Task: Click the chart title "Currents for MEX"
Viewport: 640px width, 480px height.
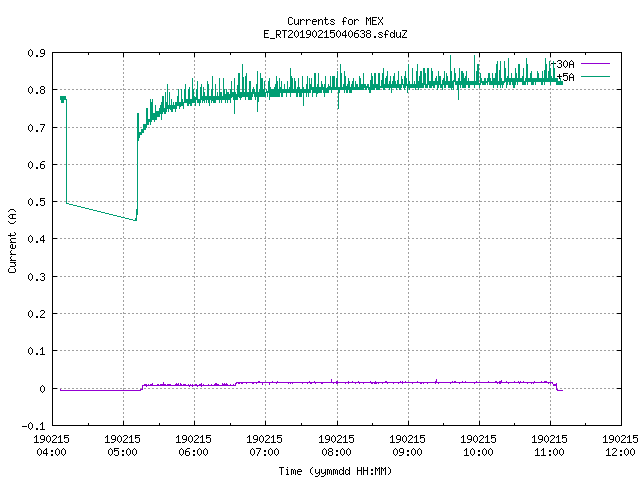Action: (335, 21)
